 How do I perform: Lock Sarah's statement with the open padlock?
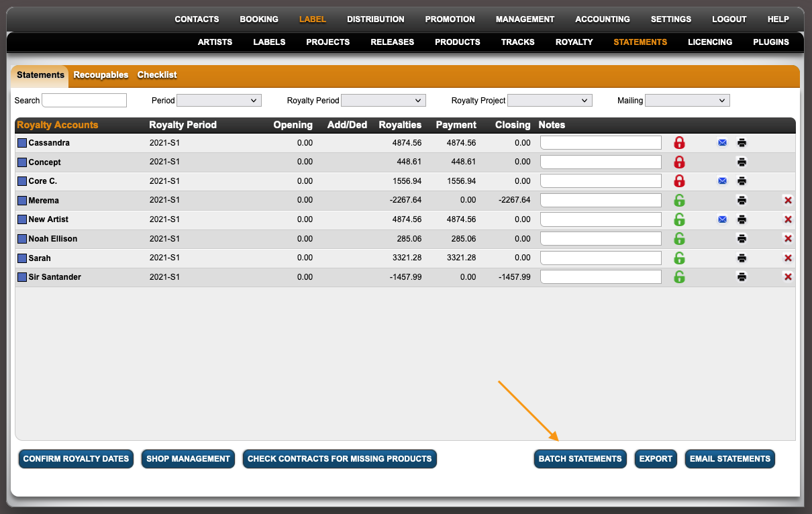[679, 258]
